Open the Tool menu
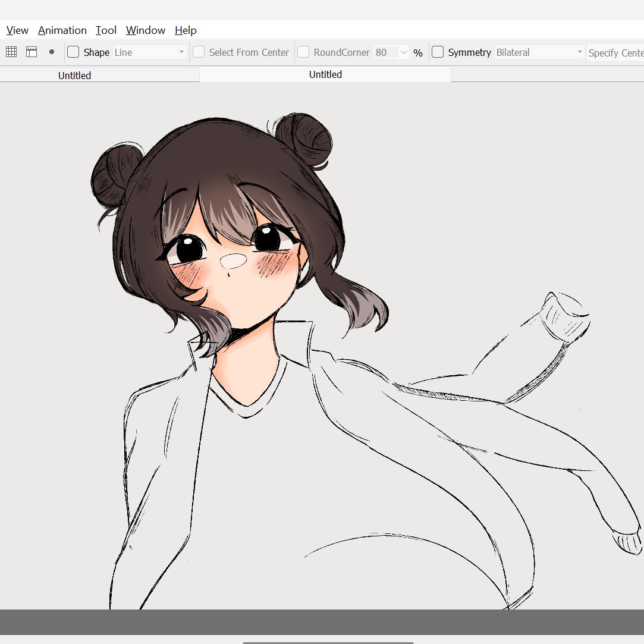This screenshot has height=644, width=644. point(106,30)
